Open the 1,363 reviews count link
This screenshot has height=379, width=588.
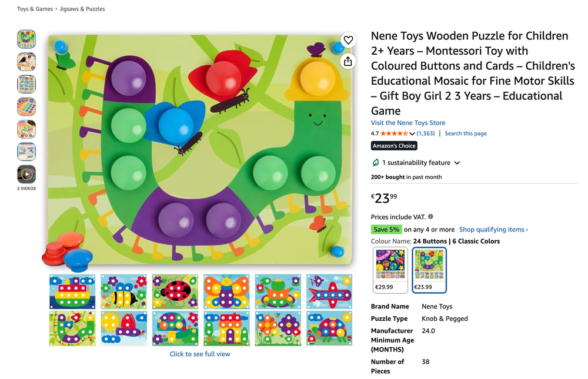426,133
